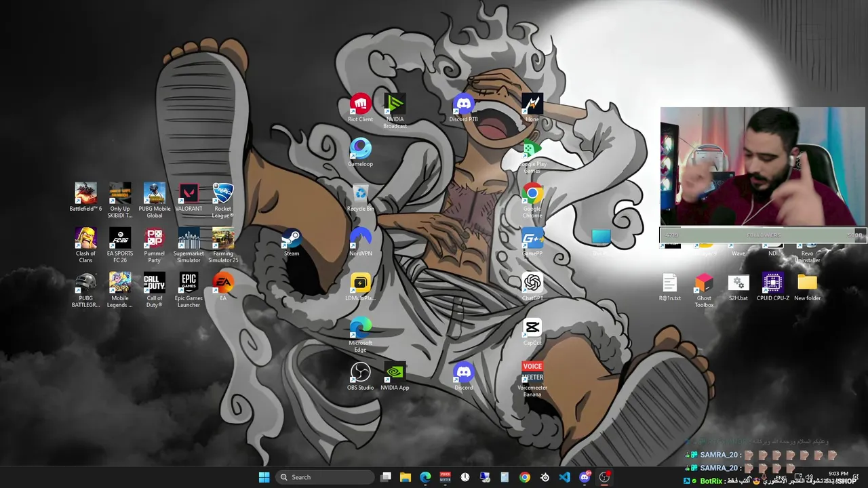Launch the ChatGPT desktop app icon
The width and height of the screenshot is (868, 488).
[x=532, y=287]
